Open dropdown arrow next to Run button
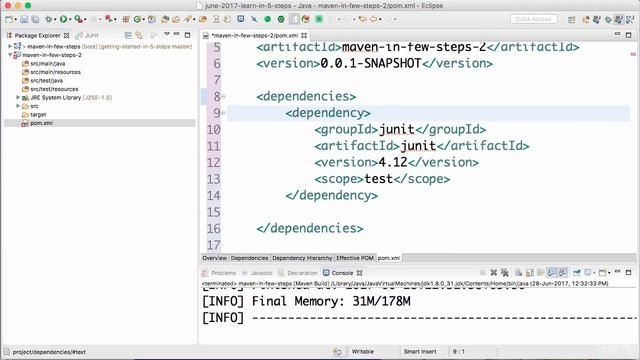This screenshot has height=360, width=640. (70, 20)
